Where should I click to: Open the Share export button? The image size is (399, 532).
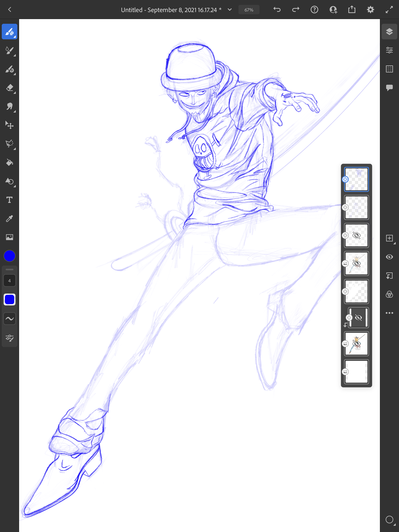point(352,10)
